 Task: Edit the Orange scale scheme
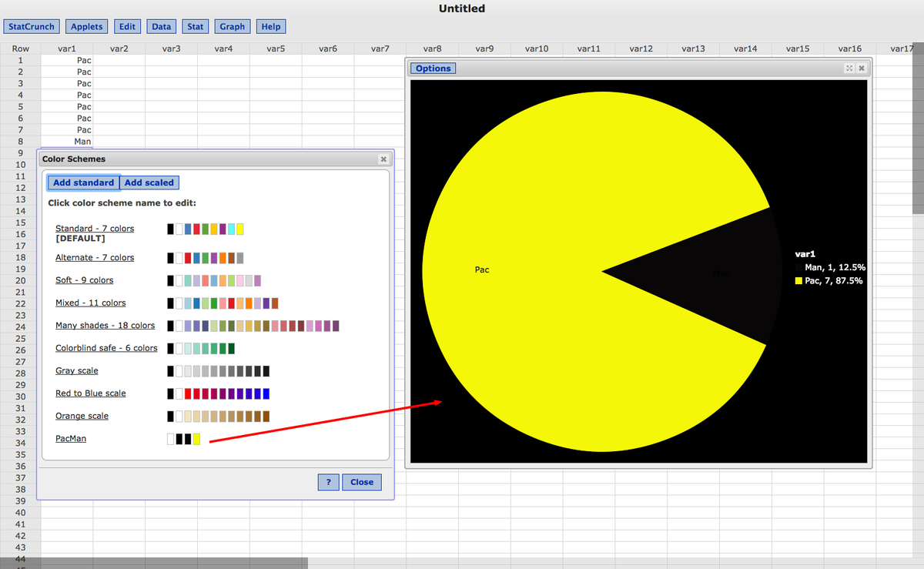pyautogui.click(x=82, y=416)
